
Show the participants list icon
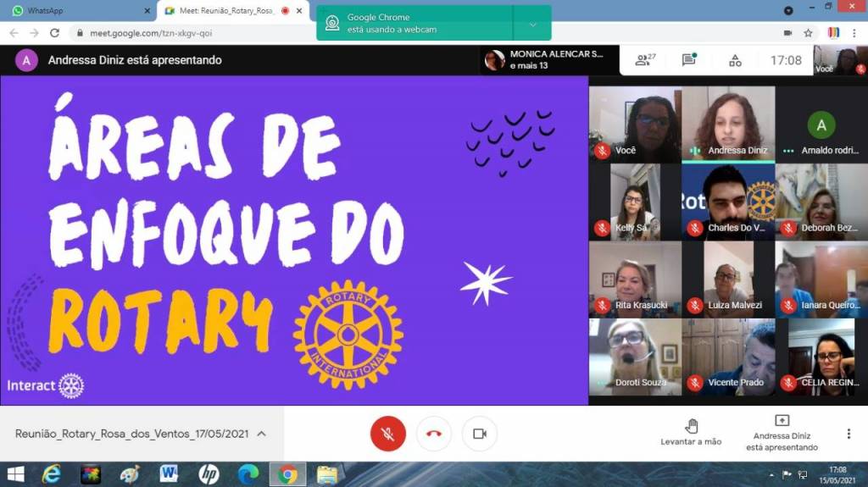click(644, 60)
